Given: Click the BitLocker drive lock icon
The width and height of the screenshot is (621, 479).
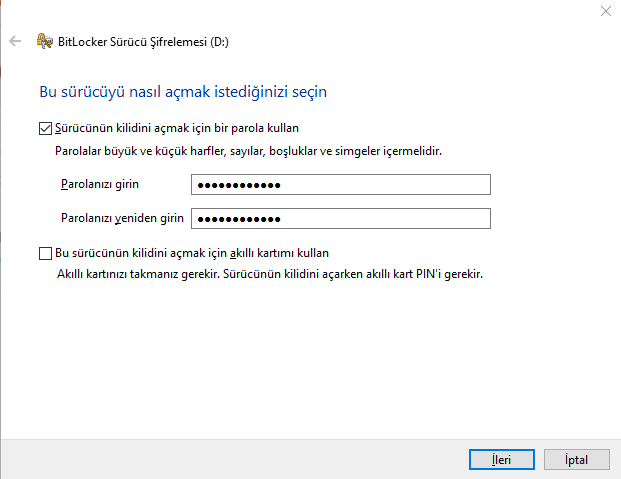Looking at the screenshot, I should (x=44, y=41).
